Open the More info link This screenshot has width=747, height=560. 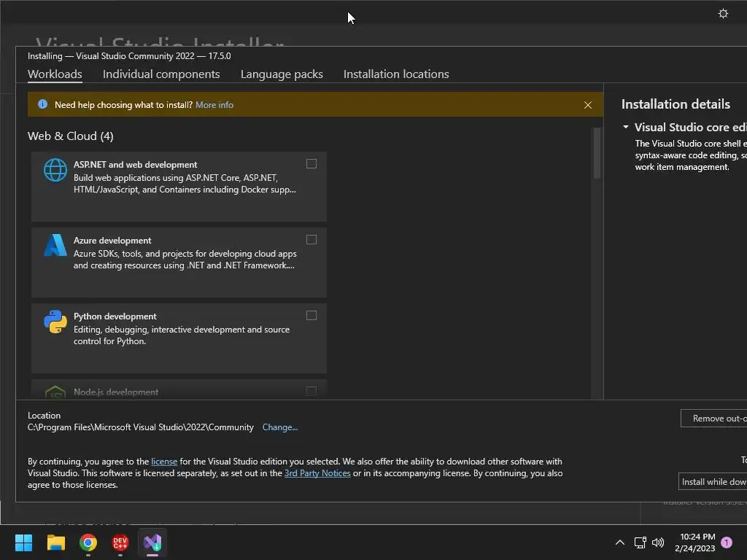214,105
